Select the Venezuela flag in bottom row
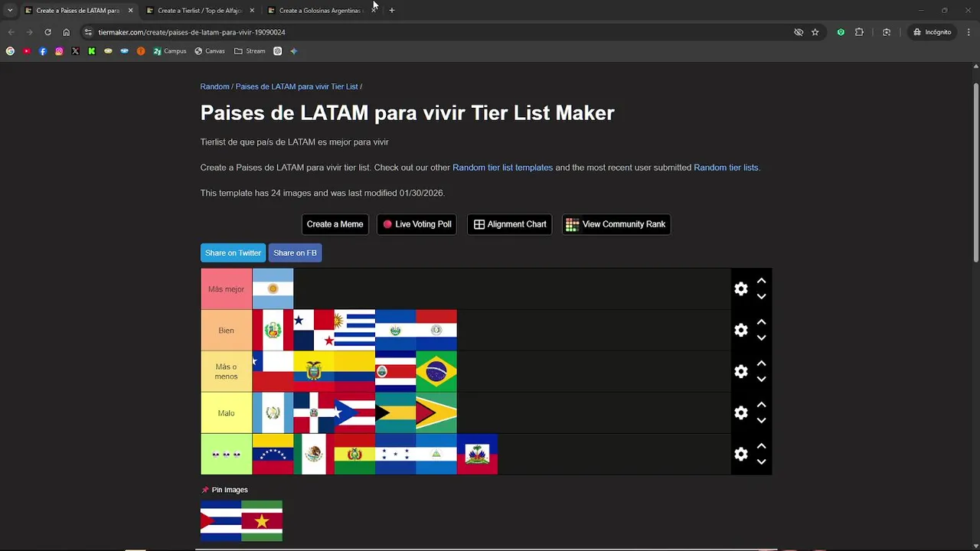The image size is (980, 551). [x=273, y=454]
